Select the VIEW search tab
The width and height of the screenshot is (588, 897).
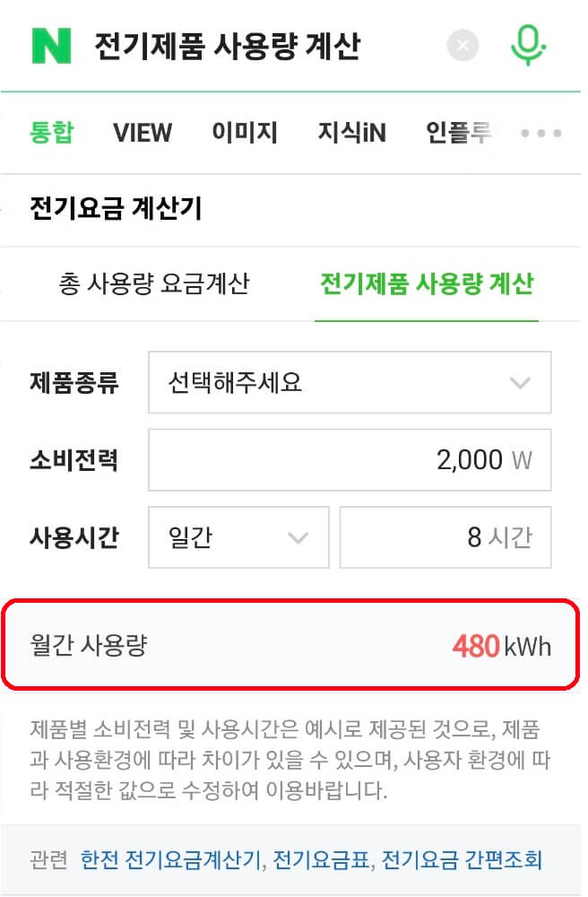point(142,133)
